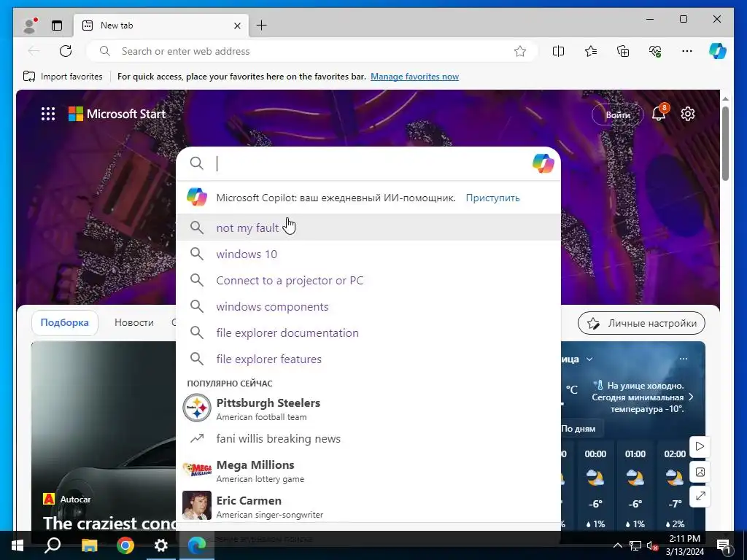Select suggestion windows components
Image resolution: width=747 pixels, height=560 pixels.
(x=368, y=306)
